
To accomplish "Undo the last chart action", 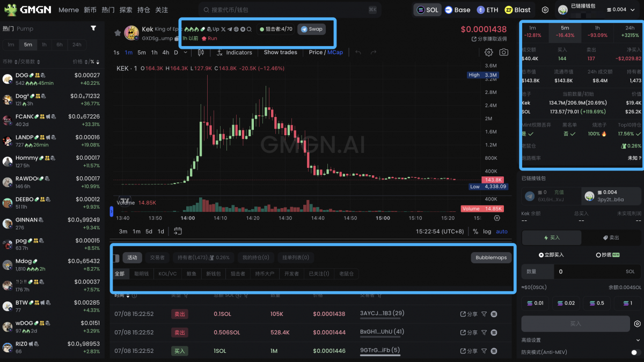I will click(x=358, y=52).
